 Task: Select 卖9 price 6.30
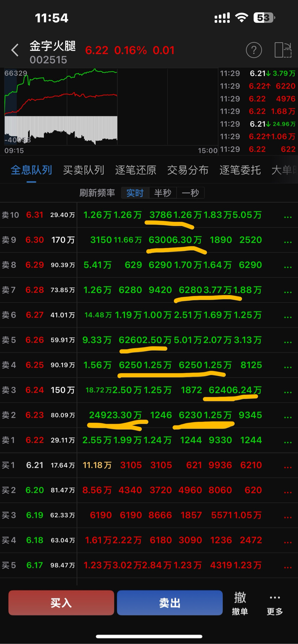pos(35,240)
